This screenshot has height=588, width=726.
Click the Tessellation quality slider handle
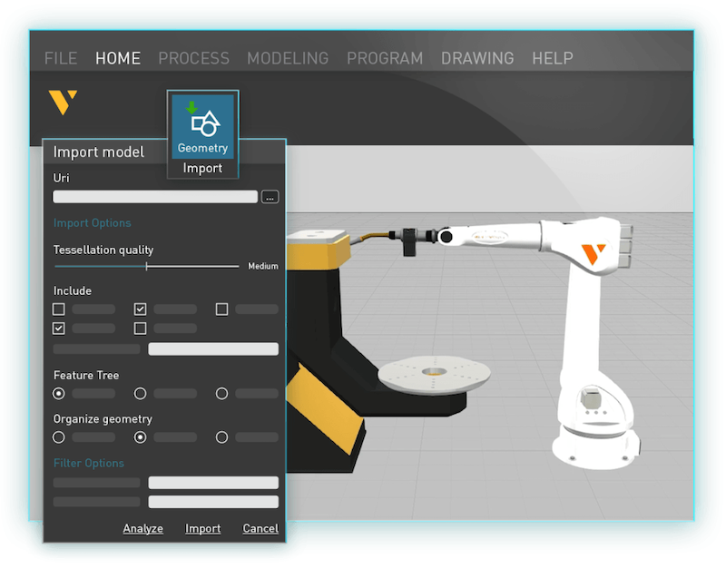point(147,266)
